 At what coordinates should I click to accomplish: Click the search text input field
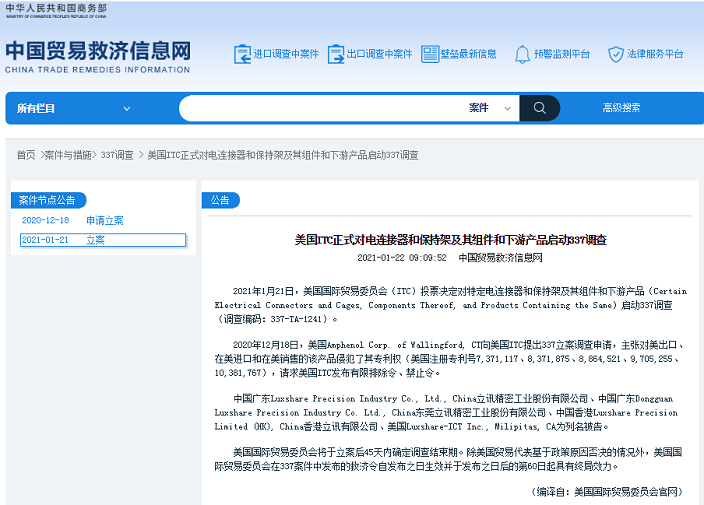click(x=321, y=108)
